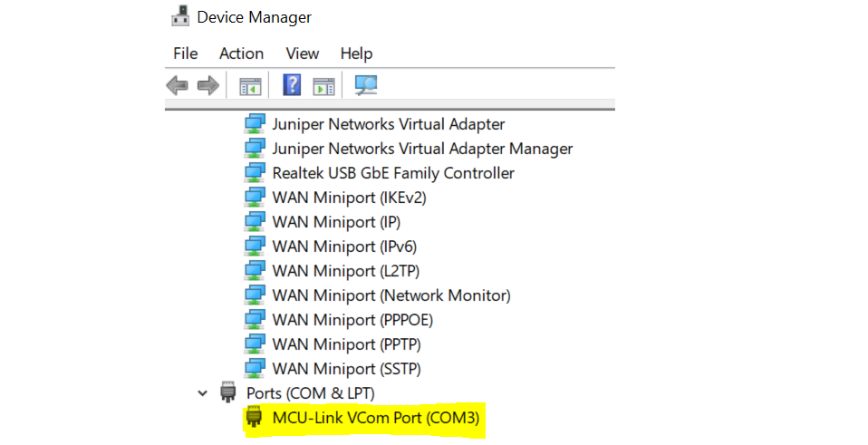Viewport: 868px width, 445px height.
Task: Collapse the Ports (COM & LPT) node
Action: pyautogui.click(x=201, y=393)
